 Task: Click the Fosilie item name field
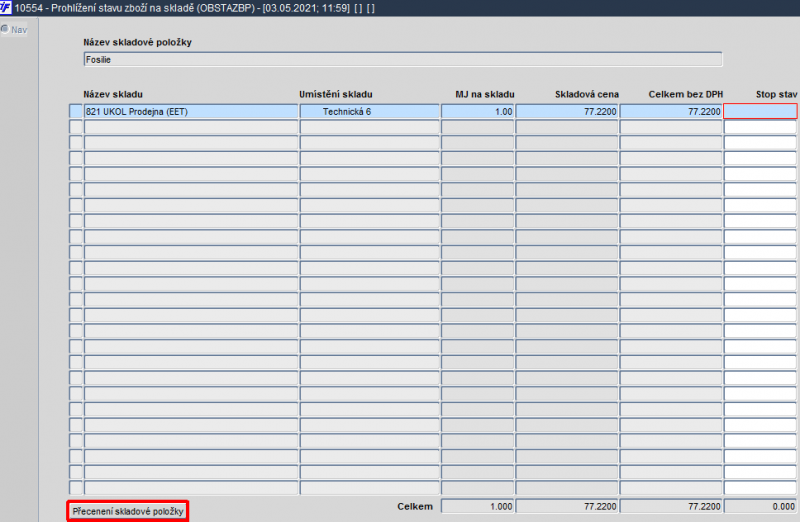(x=403, y=59)
